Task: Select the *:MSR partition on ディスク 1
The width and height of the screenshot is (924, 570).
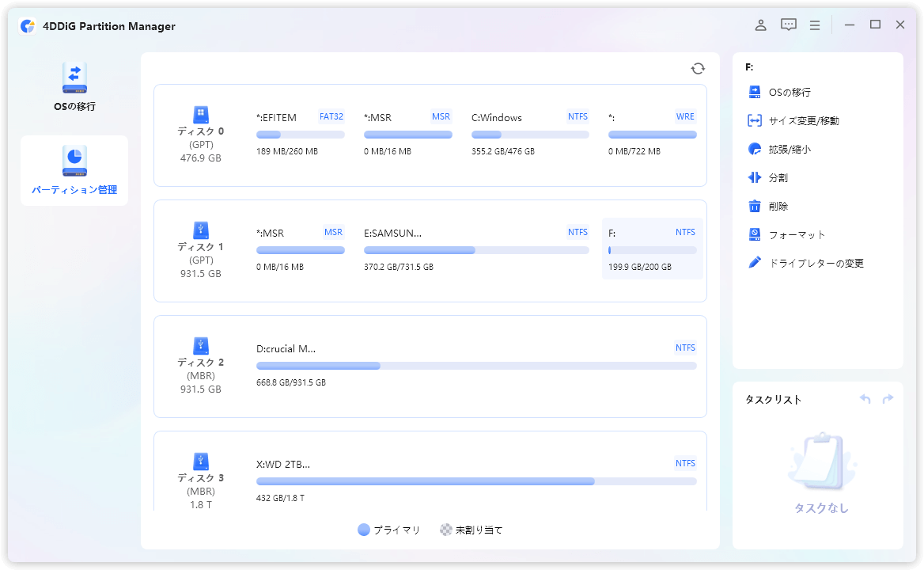Action: point(300,250)
